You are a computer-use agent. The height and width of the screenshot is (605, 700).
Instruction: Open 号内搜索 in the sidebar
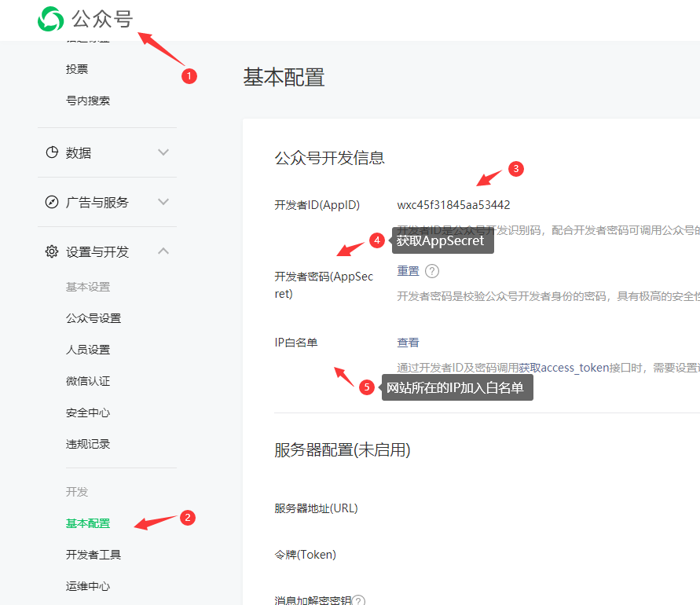pos(88,101)
